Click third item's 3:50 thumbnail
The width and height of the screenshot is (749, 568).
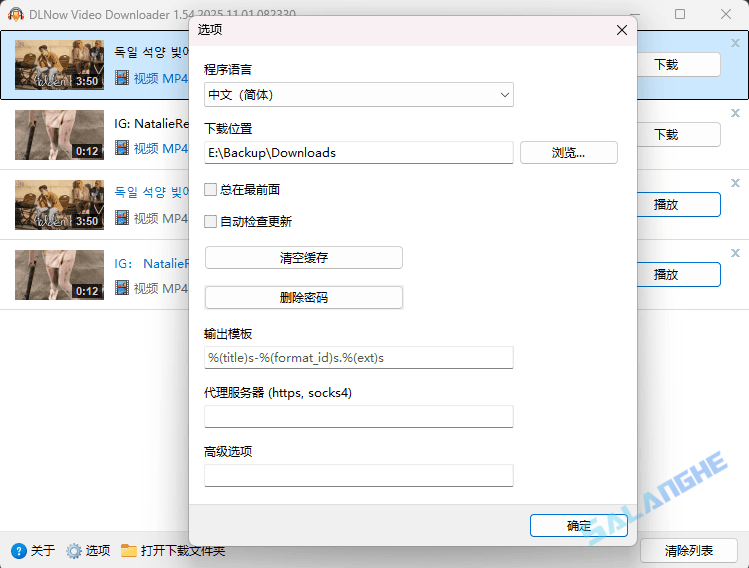click(x=59, y=205)
